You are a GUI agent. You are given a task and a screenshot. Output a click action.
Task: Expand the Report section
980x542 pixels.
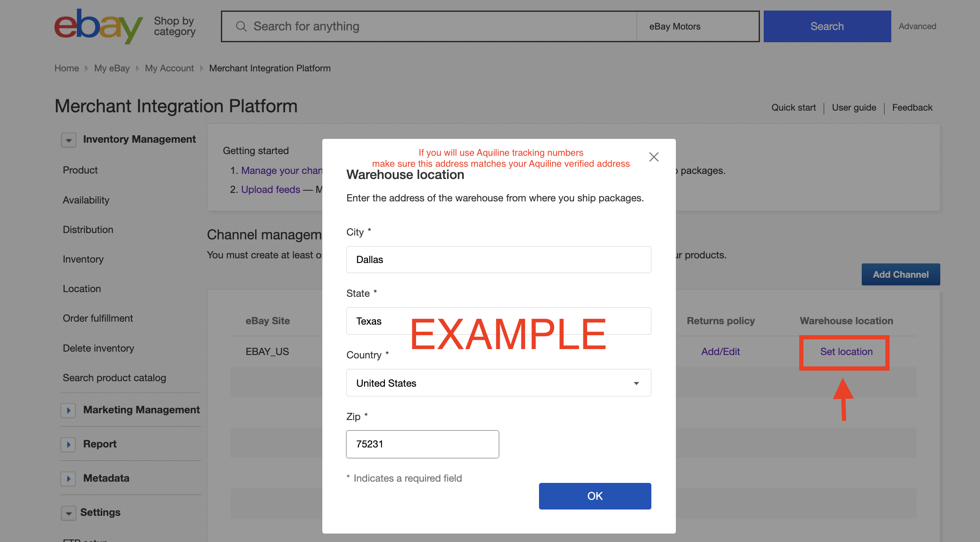[68, 444]
